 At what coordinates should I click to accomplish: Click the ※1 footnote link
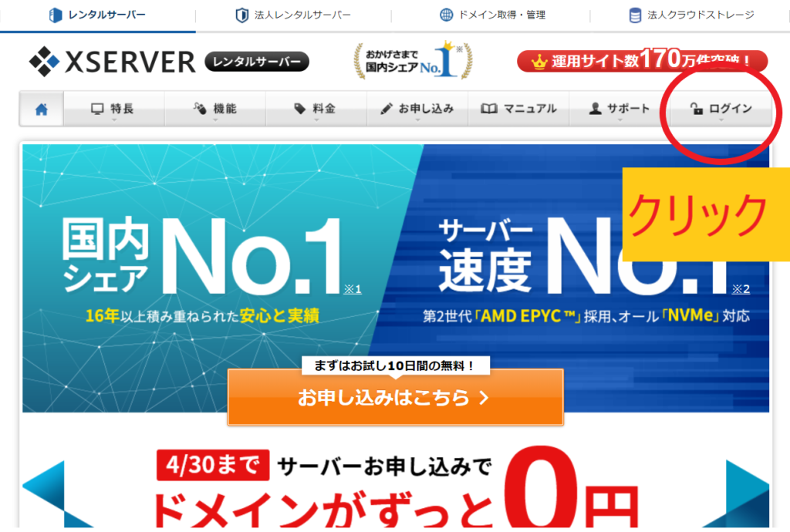point(353,289)
